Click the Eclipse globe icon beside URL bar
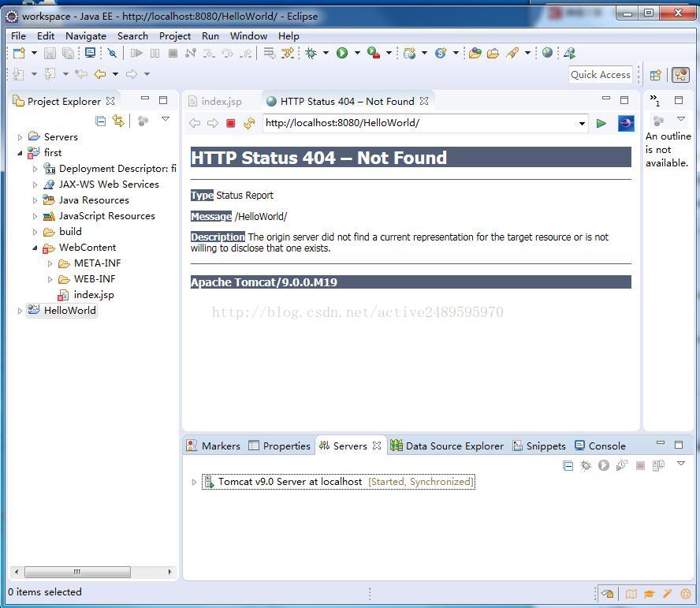The height and width of the screenshot is (608, 700). 626,123
